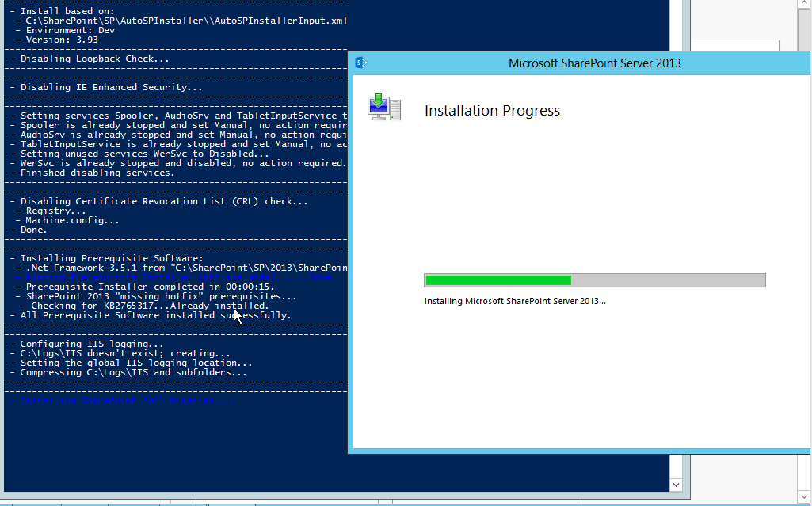Click the 'Done.' console line
Image resolution: width=812 pixels, height=506 pixels.
29,230
